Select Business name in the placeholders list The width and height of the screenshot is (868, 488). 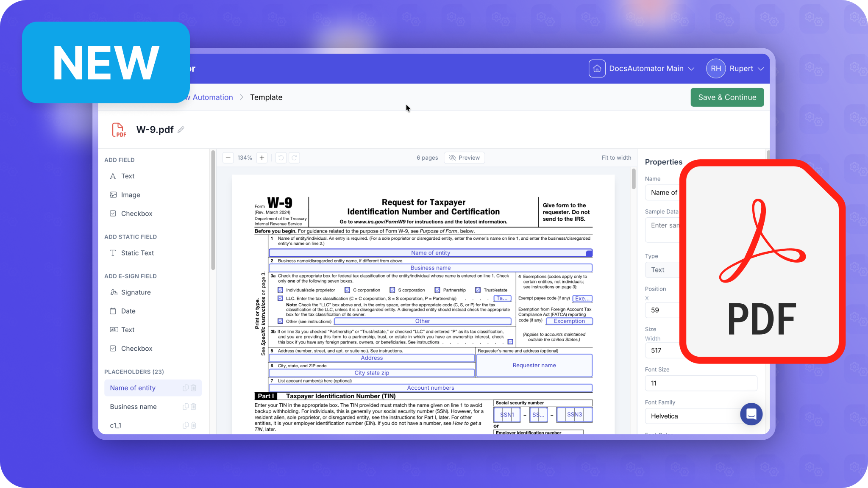[153, 407]
